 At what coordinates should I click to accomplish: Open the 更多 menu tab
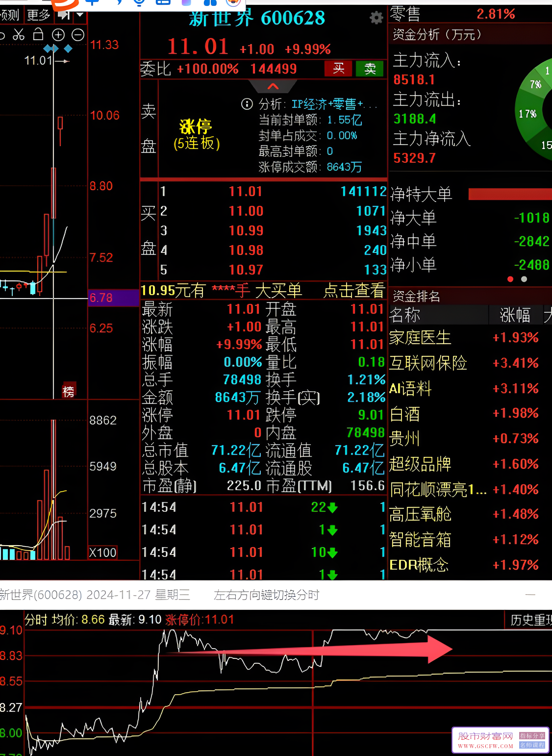[39, 16]
